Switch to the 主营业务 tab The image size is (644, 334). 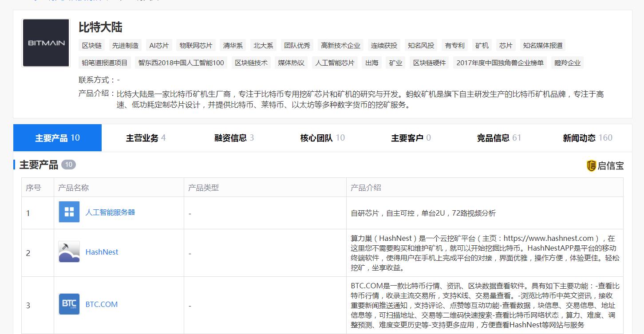point(146,138)
